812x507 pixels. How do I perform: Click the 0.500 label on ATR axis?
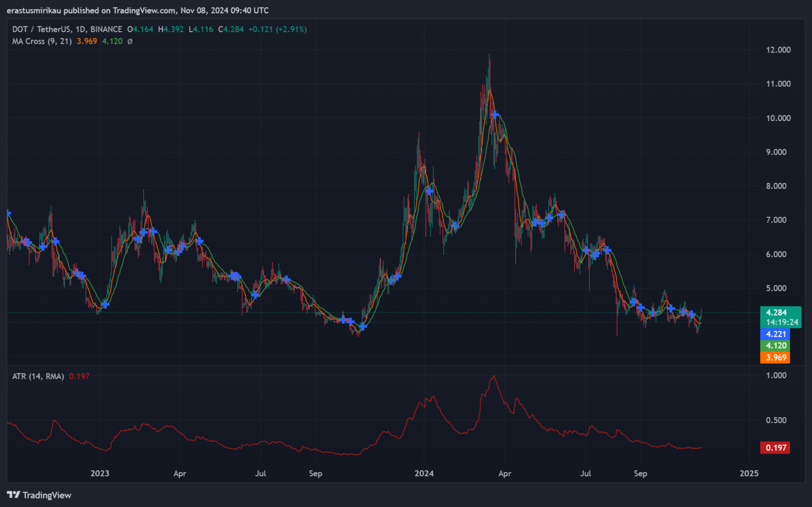click(776, 420)
